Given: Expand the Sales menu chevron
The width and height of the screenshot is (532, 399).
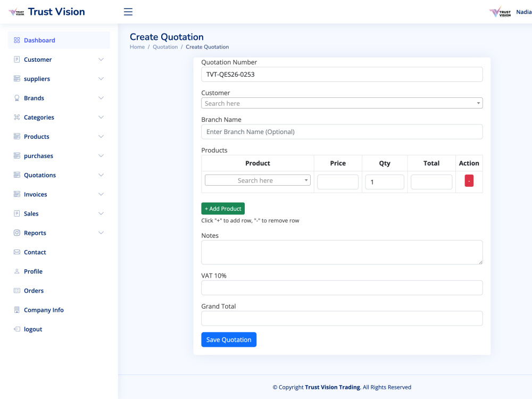Looking at the screenshot, I should pos(101,213).
